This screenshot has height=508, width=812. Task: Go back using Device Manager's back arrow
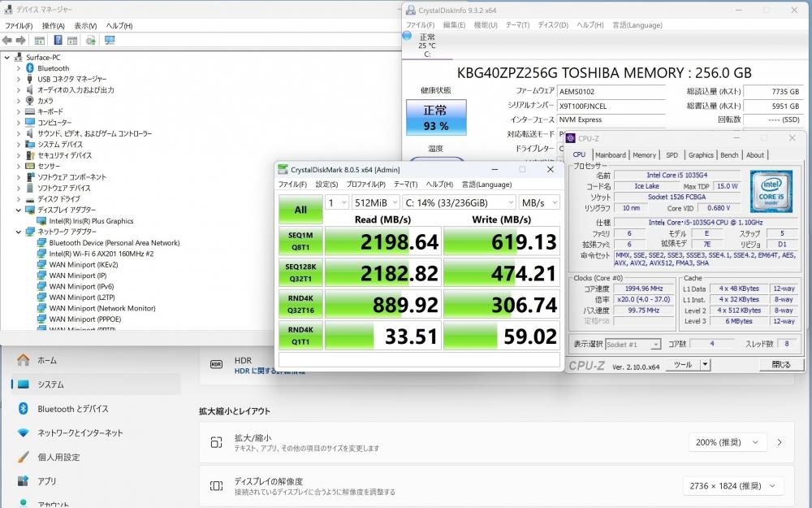click(x=7, y=41)
